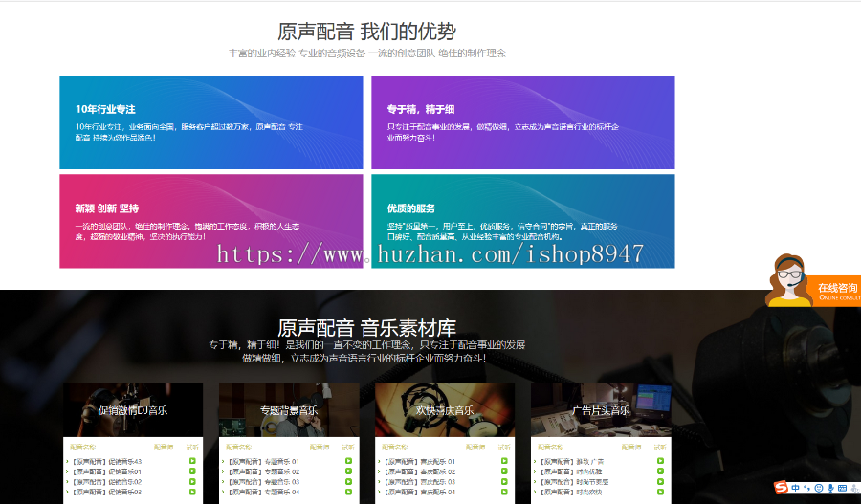Play the 促销音乐02 preview
Screen dimensions: 861x504
192,481
